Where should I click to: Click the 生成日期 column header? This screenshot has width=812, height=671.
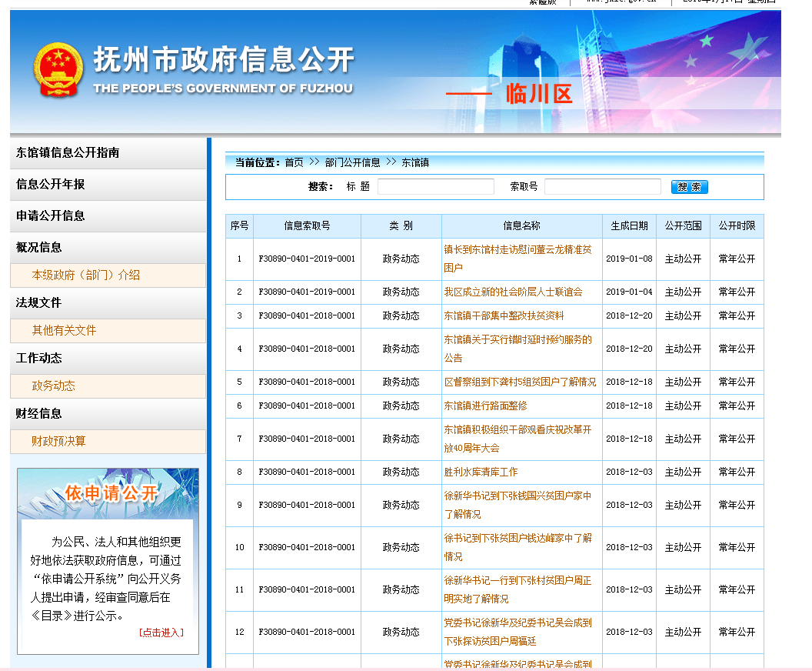click(629, 226)
